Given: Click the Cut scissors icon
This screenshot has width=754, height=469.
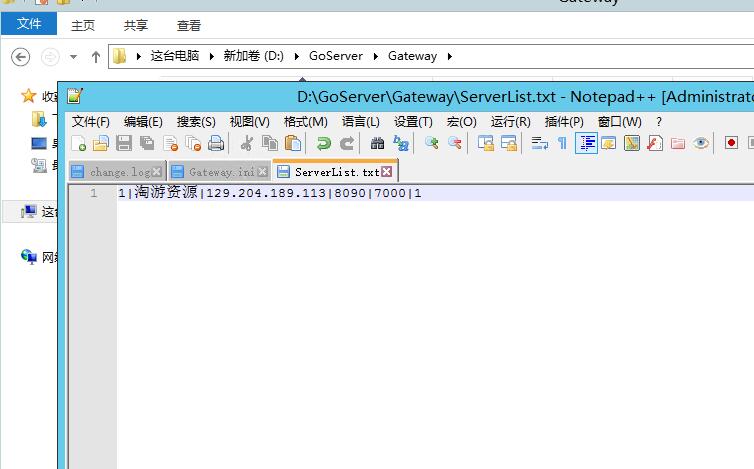Looking at the screenshot, I should tap(246, 144).
